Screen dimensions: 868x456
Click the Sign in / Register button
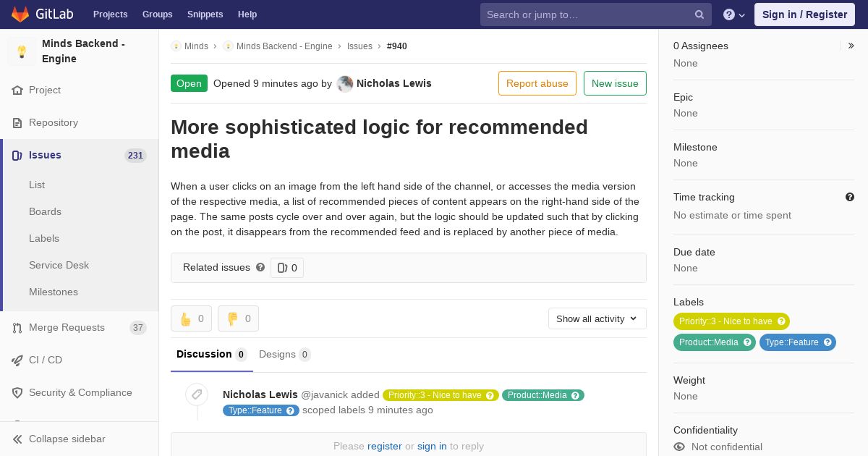pyautogui.click(x=804, y=14)
